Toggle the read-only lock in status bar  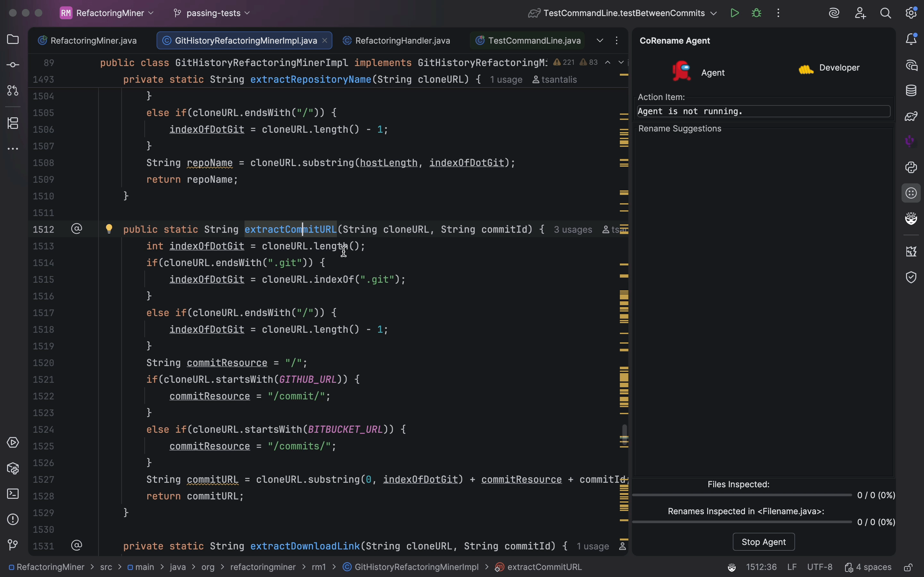(x=908, y=567)
